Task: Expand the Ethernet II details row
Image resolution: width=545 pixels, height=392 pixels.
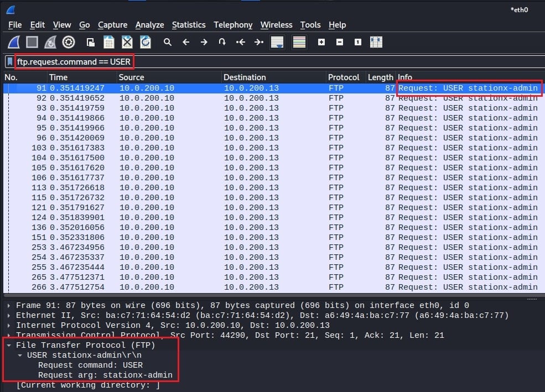Action: 9,316
